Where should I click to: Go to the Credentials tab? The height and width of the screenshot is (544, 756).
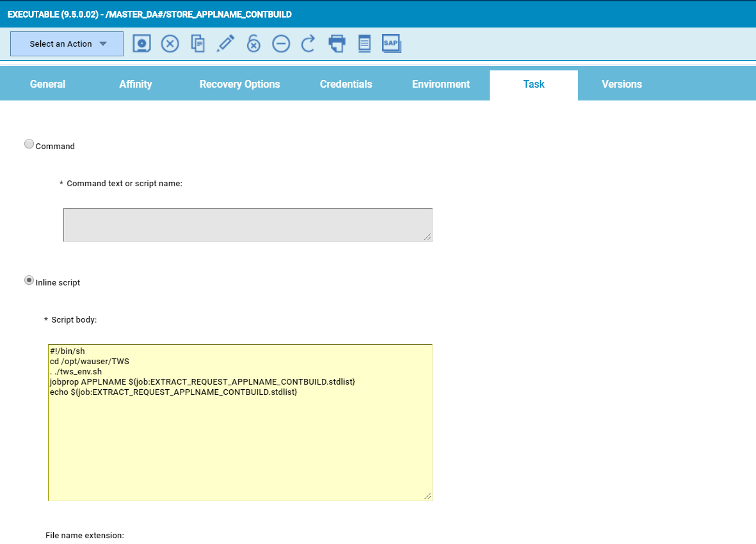pyautogui.click(x=346, y=84)
